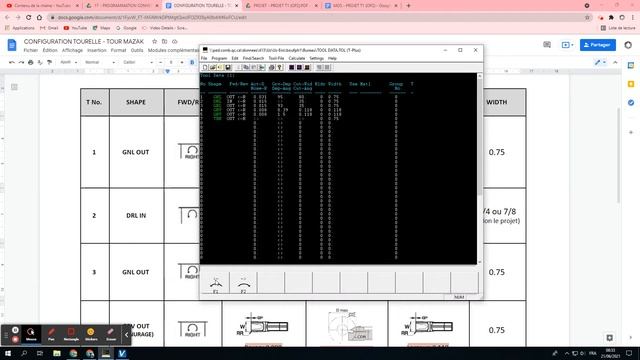Open Keep notes in the side panel
The height and width of the screenshot is (360, 640).
click(631, 84)
